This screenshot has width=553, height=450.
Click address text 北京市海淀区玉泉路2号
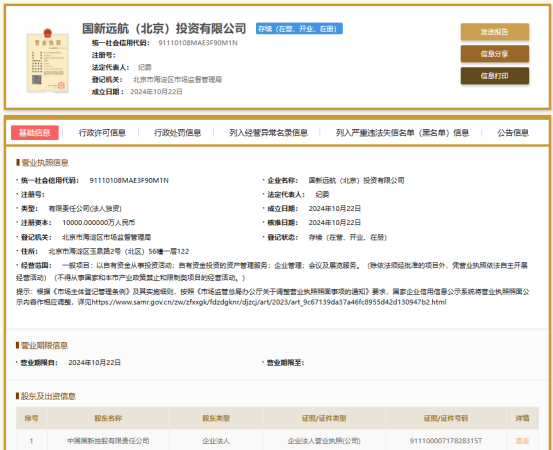tap(85, 251)
